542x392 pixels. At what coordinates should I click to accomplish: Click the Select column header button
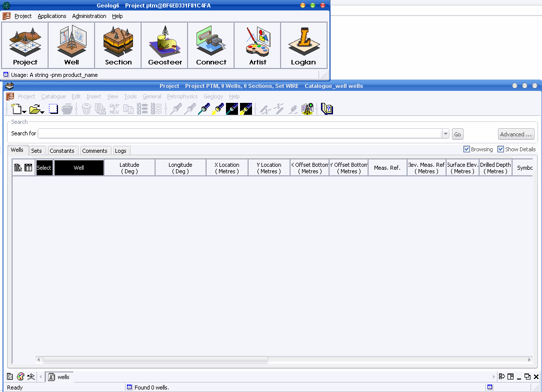point(44,168)
